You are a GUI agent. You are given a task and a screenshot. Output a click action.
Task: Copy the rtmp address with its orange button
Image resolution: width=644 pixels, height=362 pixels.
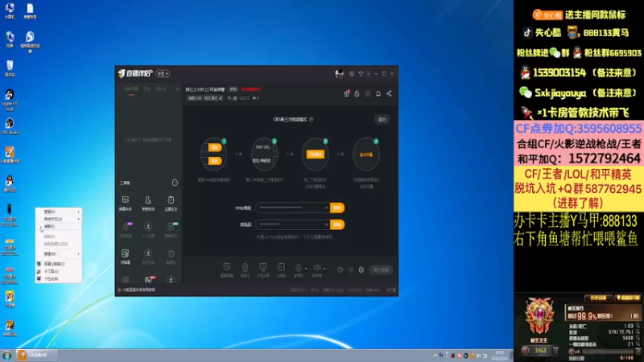tap(337, 208)
